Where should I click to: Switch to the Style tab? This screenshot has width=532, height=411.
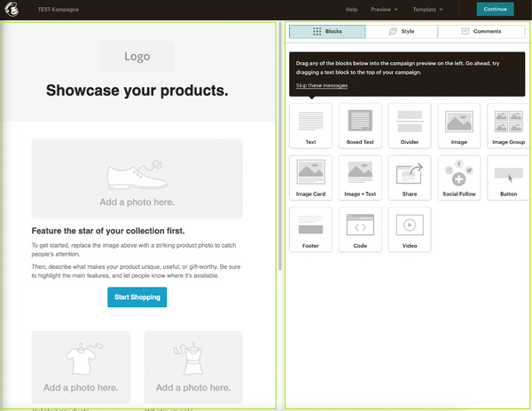pyautogui.click(x=402, y=32)
